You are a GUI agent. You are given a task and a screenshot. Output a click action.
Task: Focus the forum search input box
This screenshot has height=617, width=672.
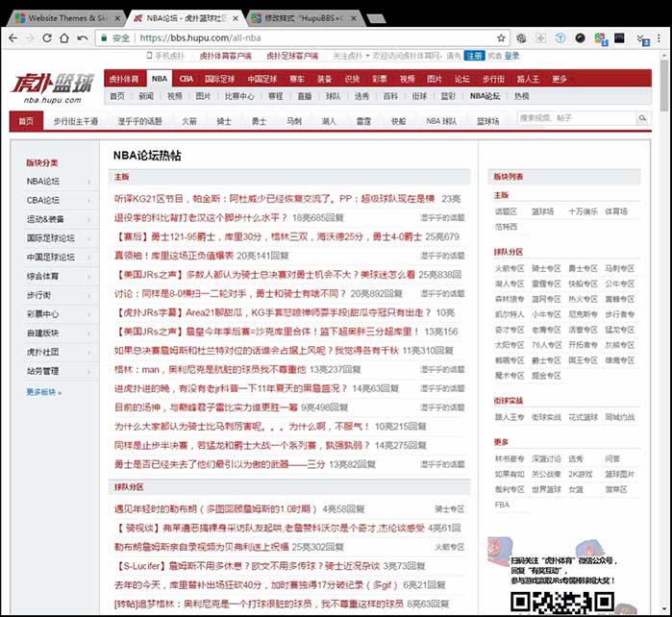point(577,118)
